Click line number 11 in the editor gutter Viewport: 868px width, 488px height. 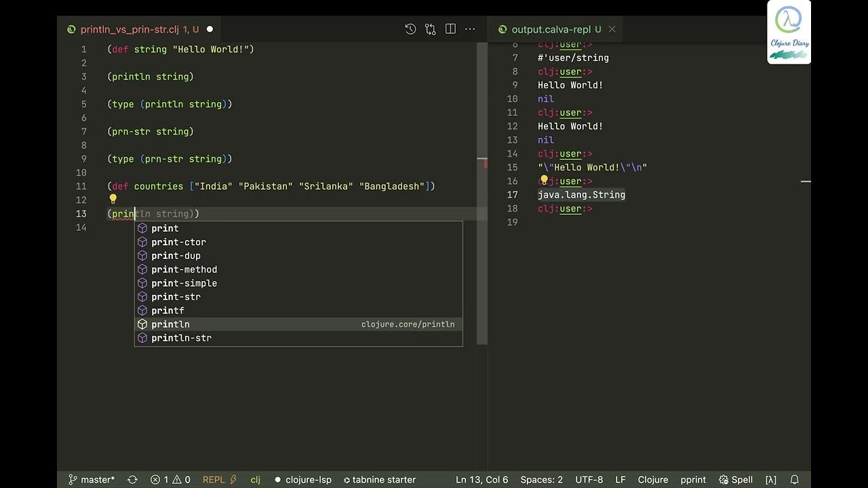pyautogui.click(x=81, y=186)
